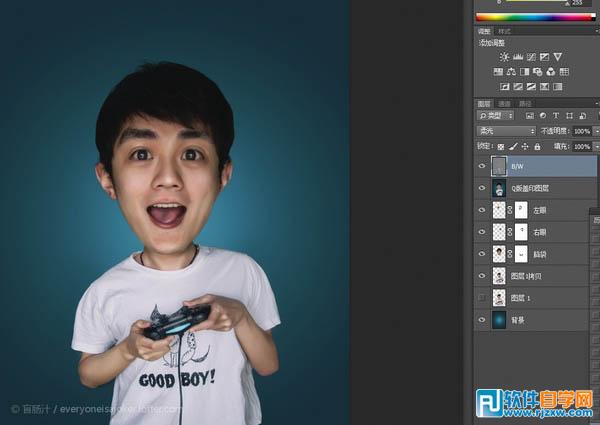Switch to the 样式 tab
Viewport: 600px width, 425px height.
504,31
